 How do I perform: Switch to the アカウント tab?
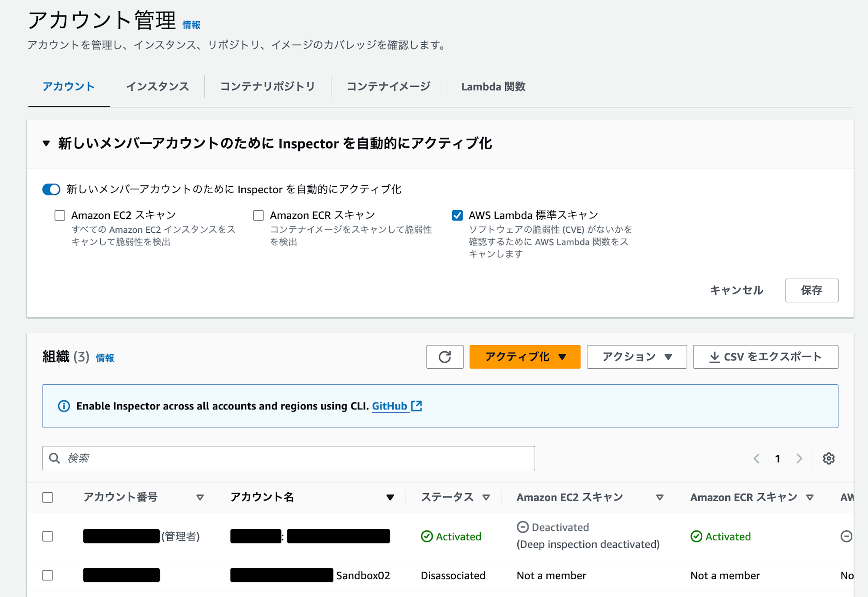[x=69, y=86]
